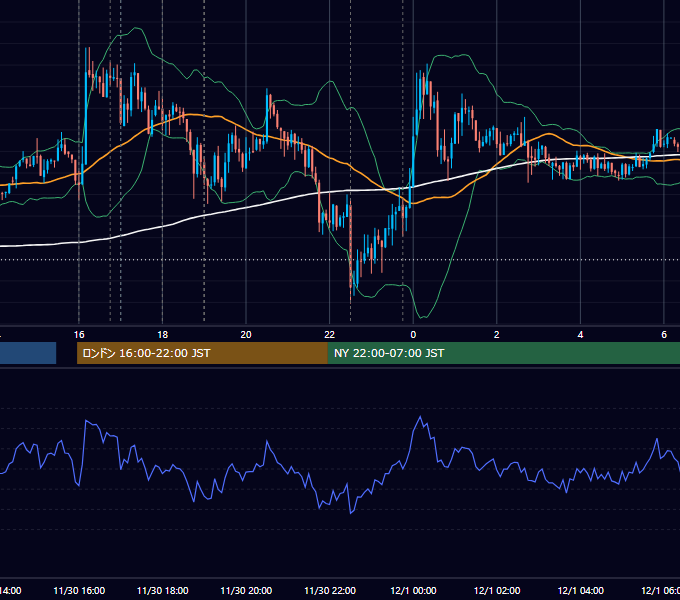Click the 11/30 18:00 bottom time label
The height and width of the screenshot is (600, 680).
point(163,590)
